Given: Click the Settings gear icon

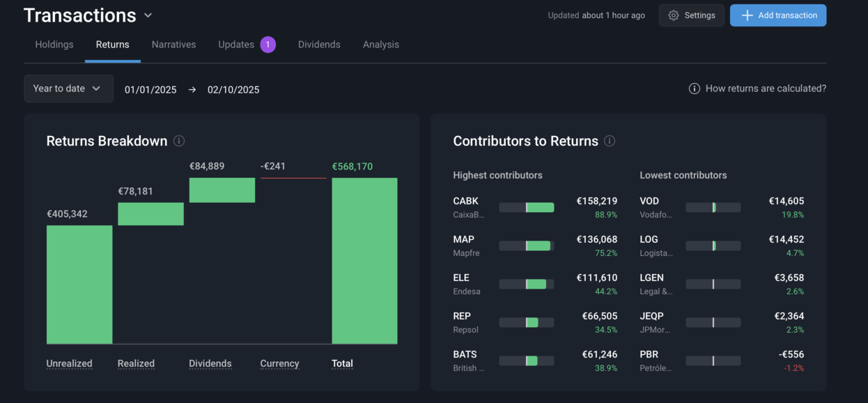Looking at the screenshot, I should [x=674, y=15].
